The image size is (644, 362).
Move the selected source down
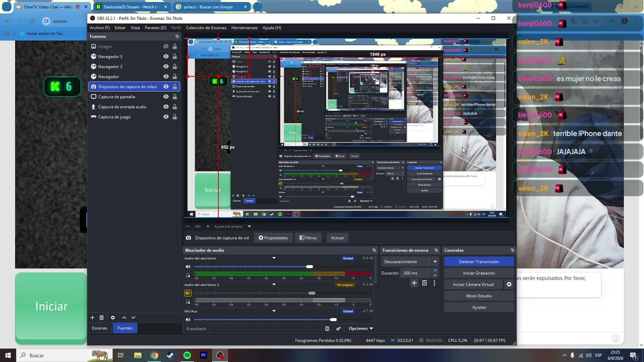[133, 318]
